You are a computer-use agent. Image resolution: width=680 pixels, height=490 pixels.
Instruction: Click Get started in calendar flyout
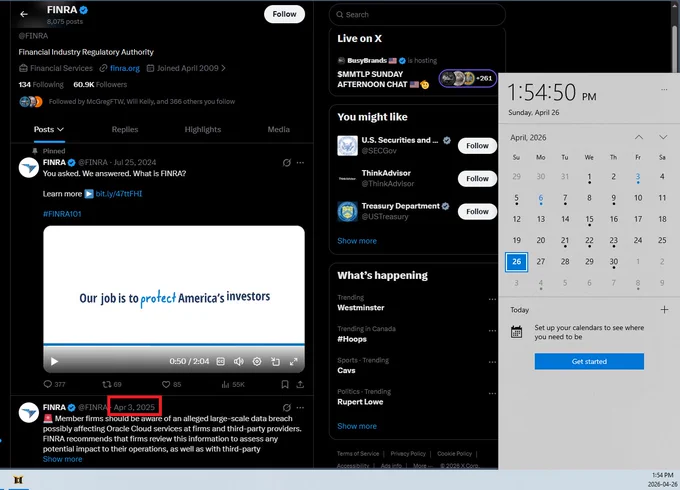coord(589,361)
